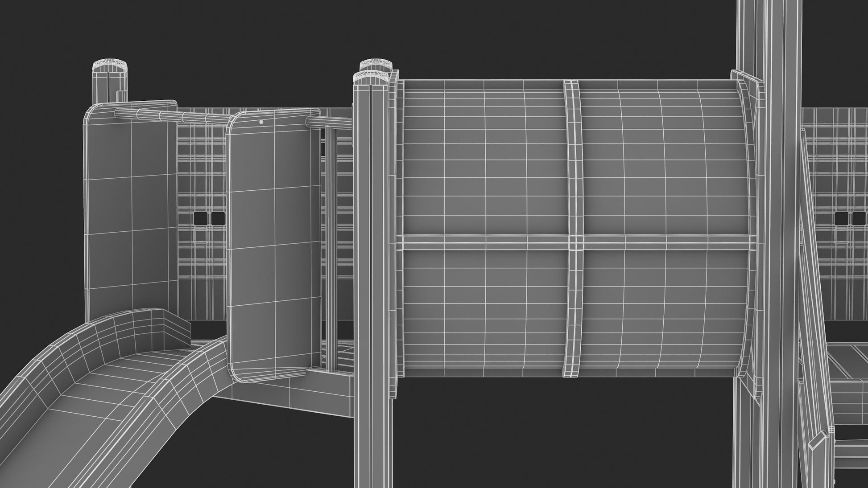Screen dimensions: 868x488
Task: Click the left end flange of tunnel
Action: [x=393, y=236]
